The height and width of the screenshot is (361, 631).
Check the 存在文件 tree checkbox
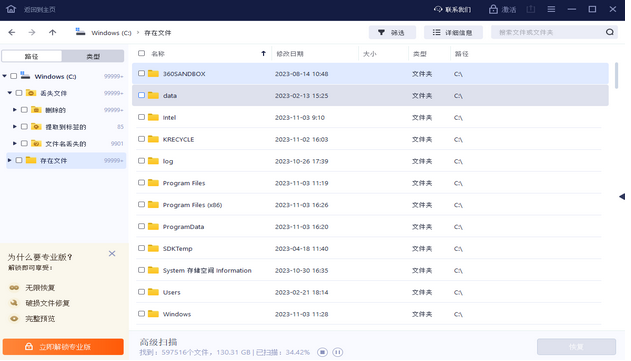point(19,160)
